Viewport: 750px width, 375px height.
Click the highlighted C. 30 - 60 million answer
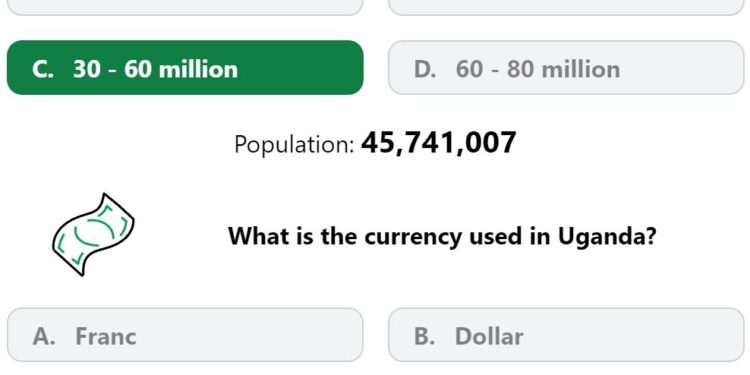185,67
